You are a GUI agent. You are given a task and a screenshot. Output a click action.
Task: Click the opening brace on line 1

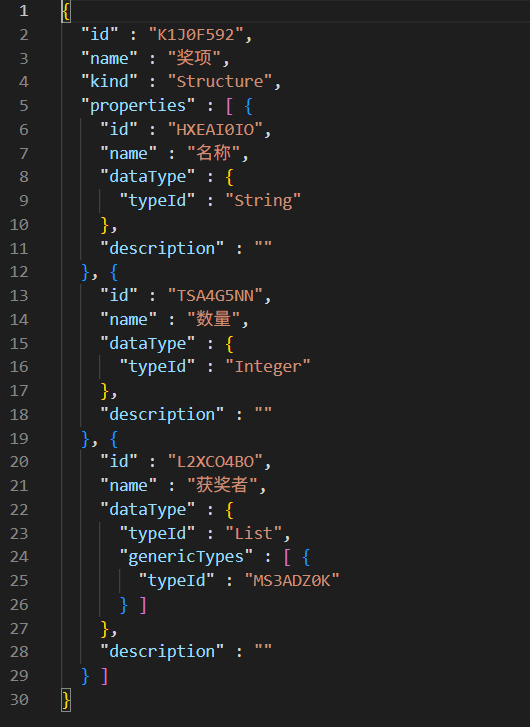click(x=66, y=11)
